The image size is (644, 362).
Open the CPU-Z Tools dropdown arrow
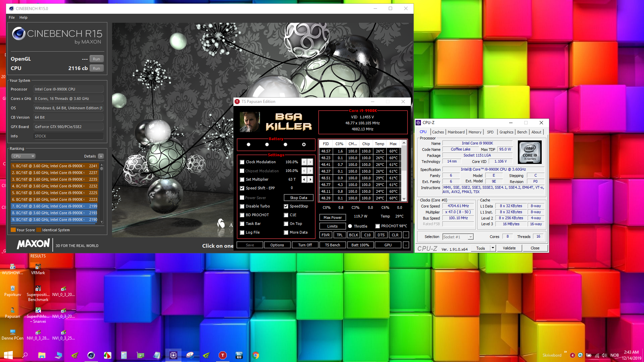493,248
